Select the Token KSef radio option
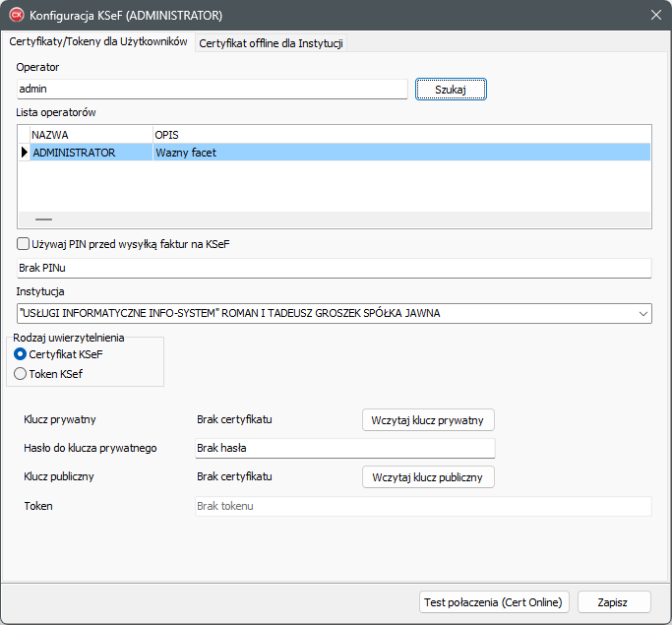This screenshot has height=625, width=672. click(21, 373)
